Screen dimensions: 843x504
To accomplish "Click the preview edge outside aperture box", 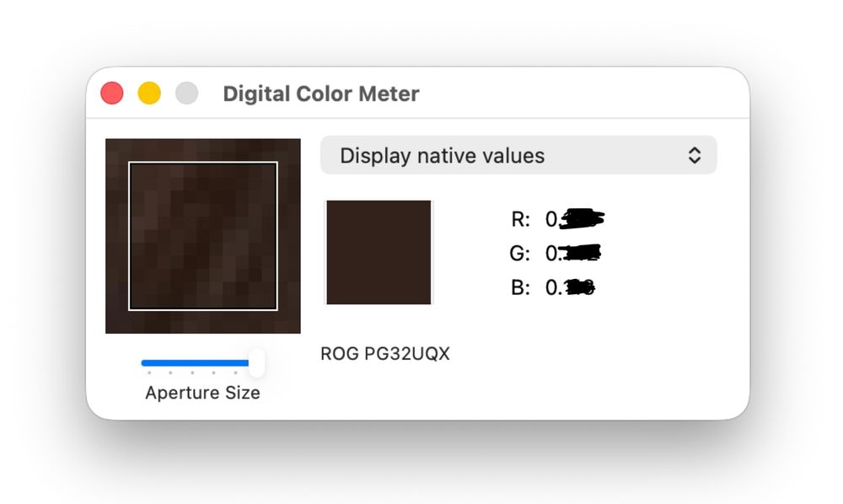I will (116, 236).
